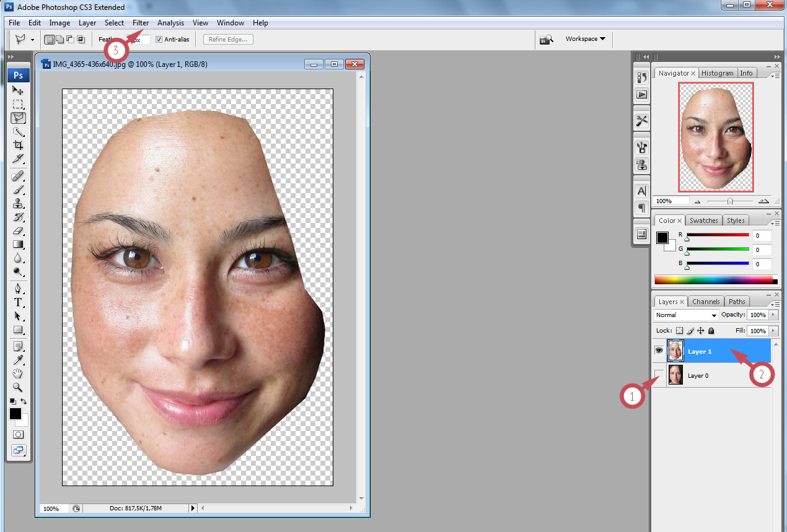Select the Clone Stamp tool
The width and height of the screenshot is (787, 532).
[x=18, y=204]
